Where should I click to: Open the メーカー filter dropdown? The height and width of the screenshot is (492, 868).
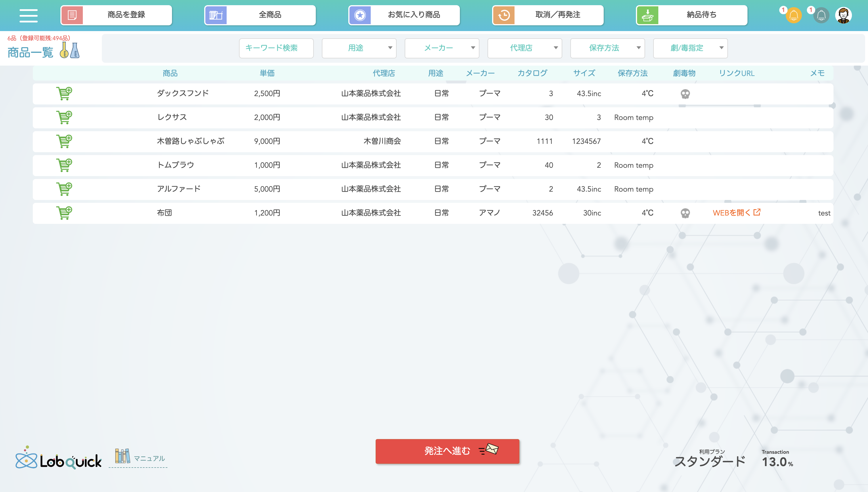click(441, 48)
